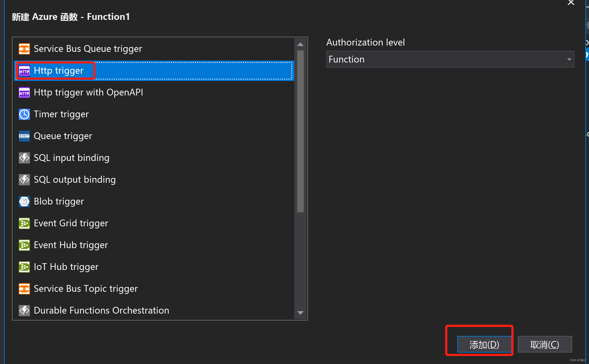
Task: Click the clock icon of Timer trigger
Action: click(x=24, y=114)
